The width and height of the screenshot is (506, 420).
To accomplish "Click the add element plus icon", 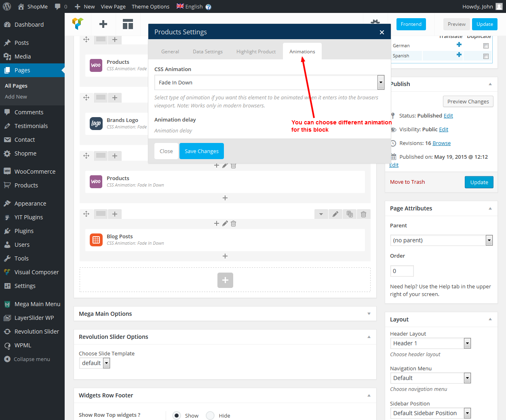I will [x=103, y=24].
